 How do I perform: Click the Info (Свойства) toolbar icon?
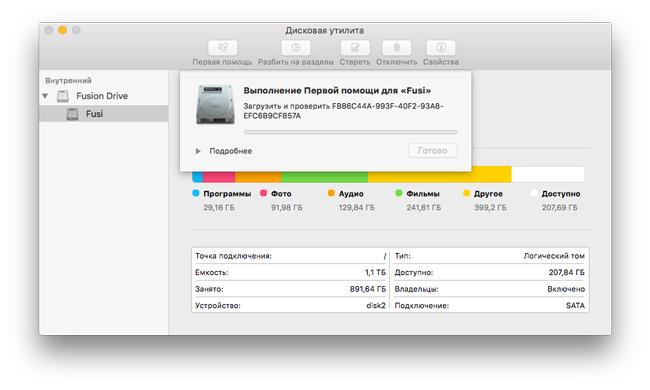point(441,48)
